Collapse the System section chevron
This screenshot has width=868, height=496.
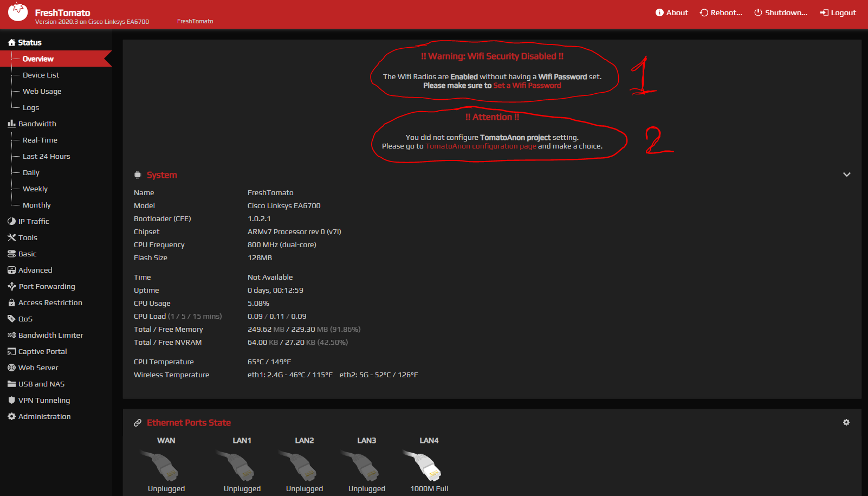(x=846, y=175)
